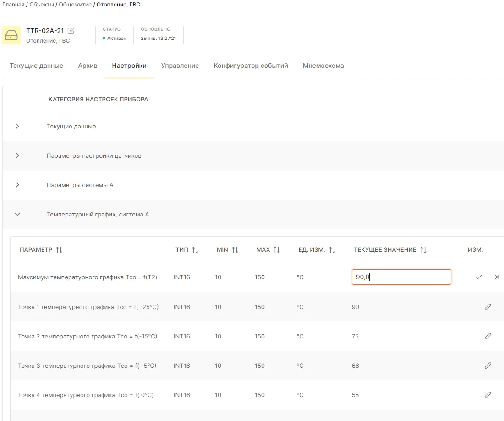Edit value for Точка 4 row

pos(488,394)
